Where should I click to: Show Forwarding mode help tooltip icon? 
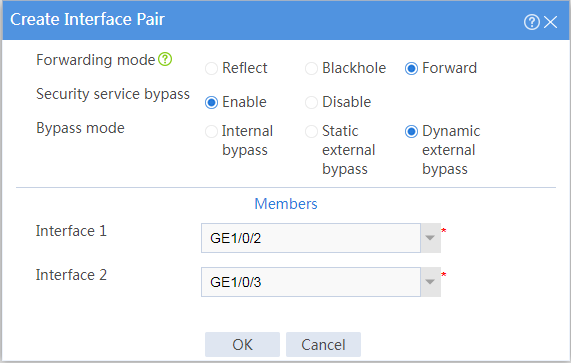165,59
